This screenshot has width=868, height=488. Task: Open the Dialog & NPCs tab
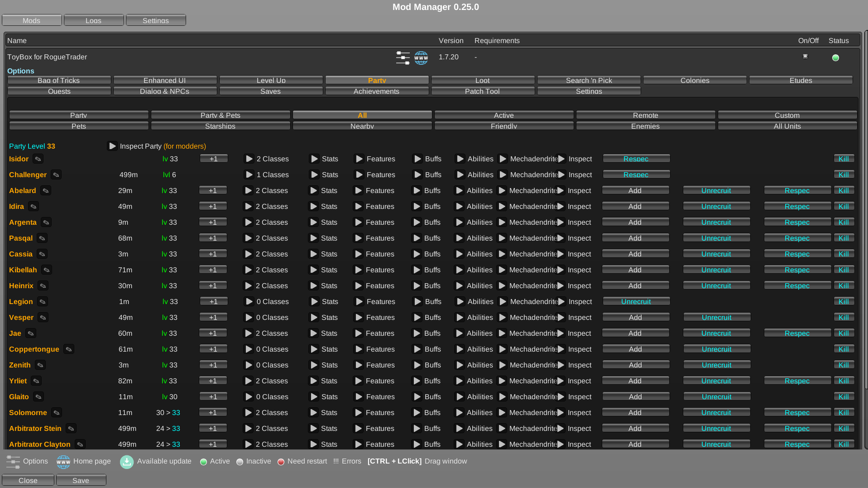(165, 91)
